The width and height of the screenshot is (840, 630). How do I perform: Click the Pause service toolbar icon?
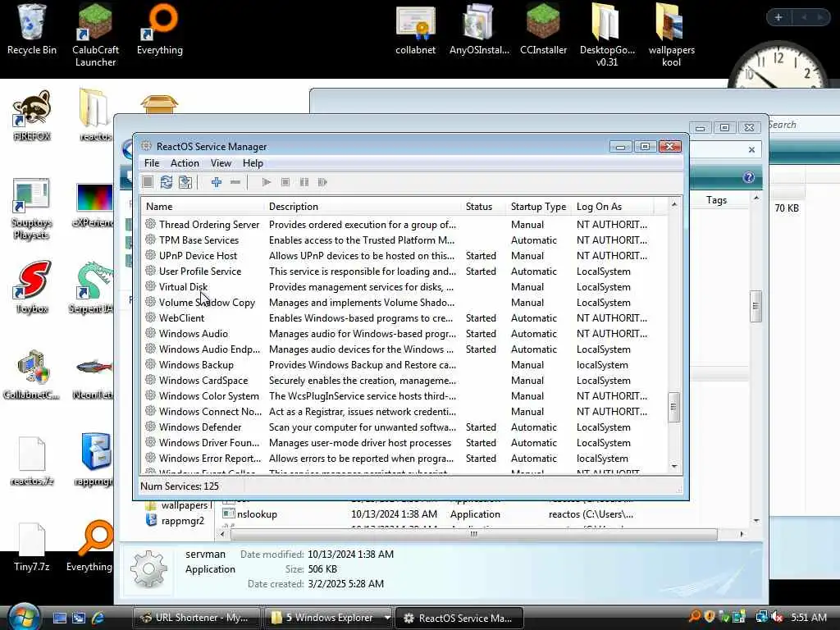click(304, 182)
